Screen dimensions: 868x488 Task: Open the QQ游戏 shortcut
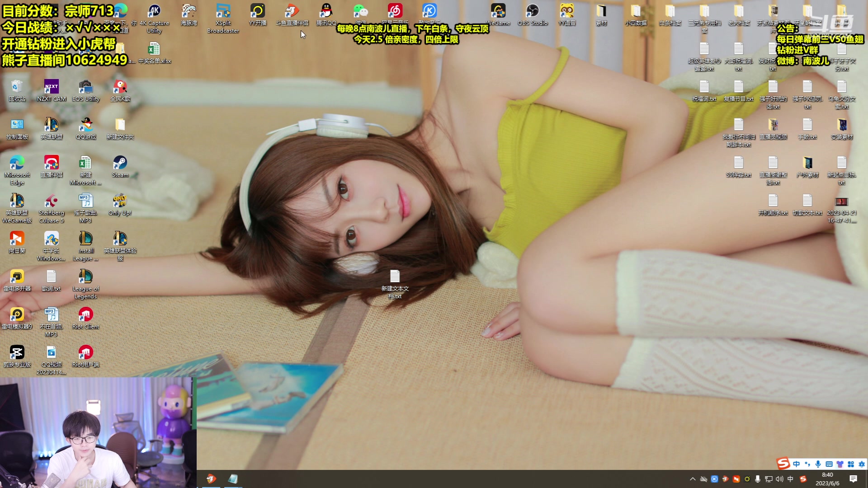(86, 128)
